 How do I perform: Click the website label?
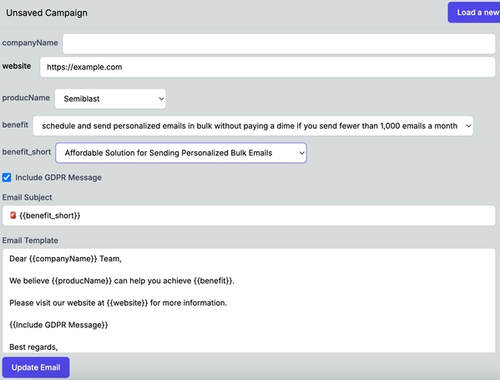click(x=17, y=66)
